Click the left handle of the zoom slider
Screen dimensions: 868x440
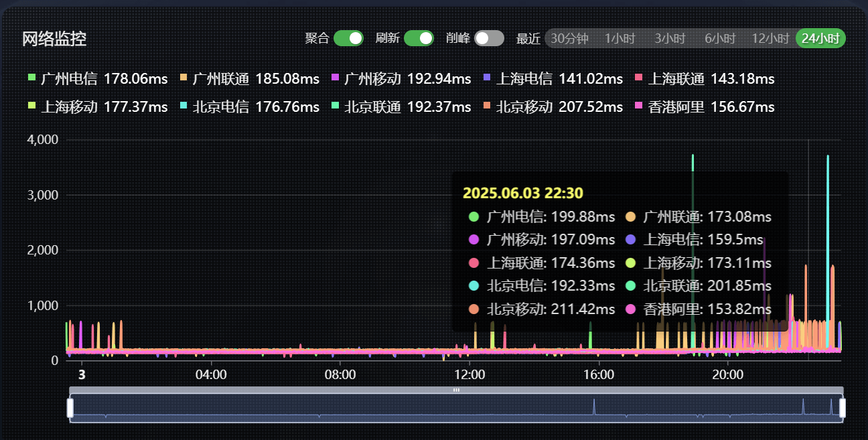tap(70, 408)
